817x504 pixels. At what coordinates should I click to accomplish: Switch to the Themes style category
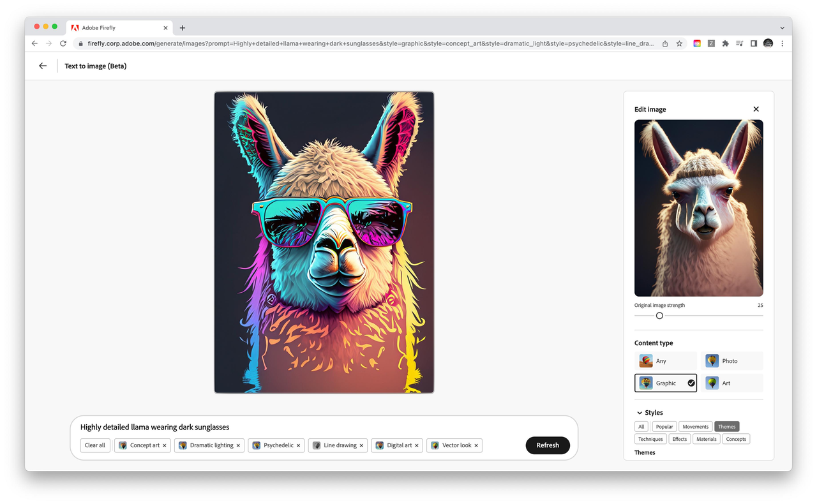(726, 426)
